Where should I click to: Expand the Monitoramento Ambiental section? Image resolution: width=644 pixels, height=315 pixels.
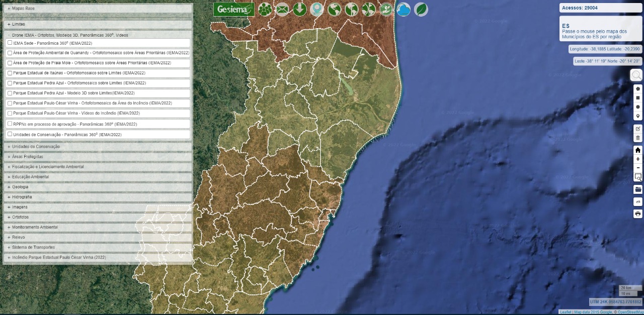tap(98, 227)
